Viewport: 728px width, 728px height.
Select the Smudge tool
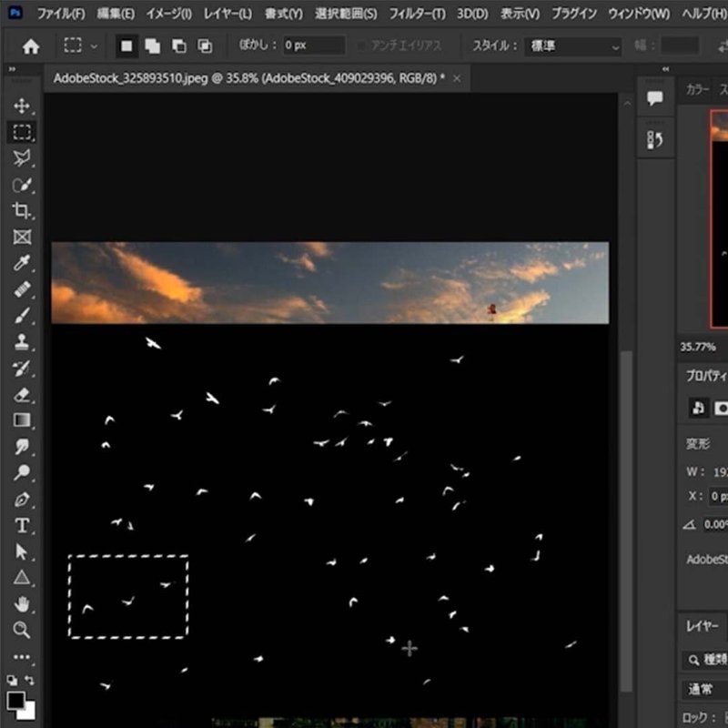click(x=22, y=447)
